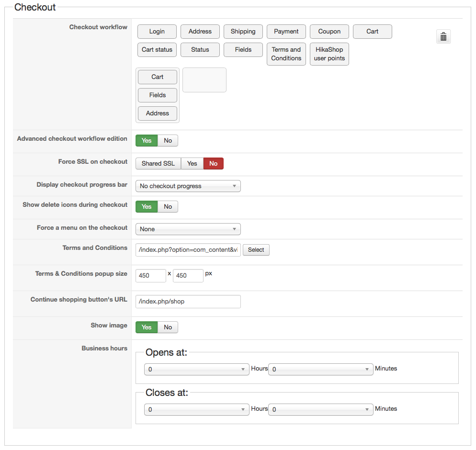Choose Shared SSL option
Image resolution: width=476 pixels, height=450 pixels.
click(x=158, y=164)
